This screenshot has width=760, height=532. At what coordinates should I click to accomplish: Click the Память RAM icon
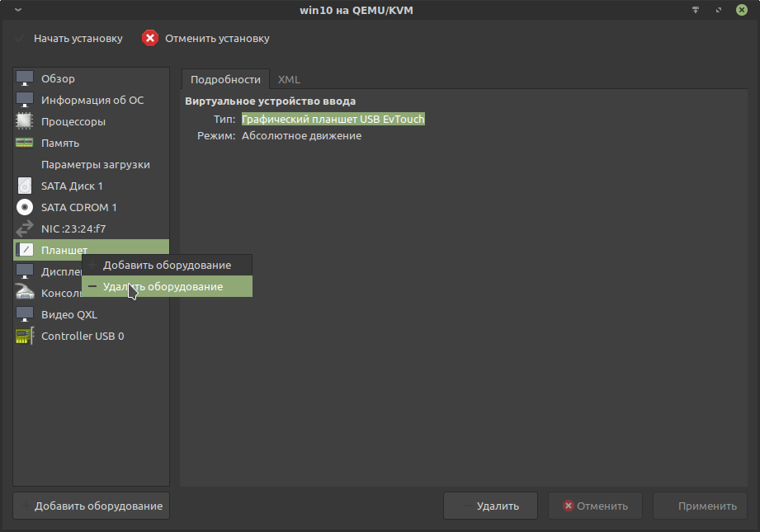click(25, 143)
